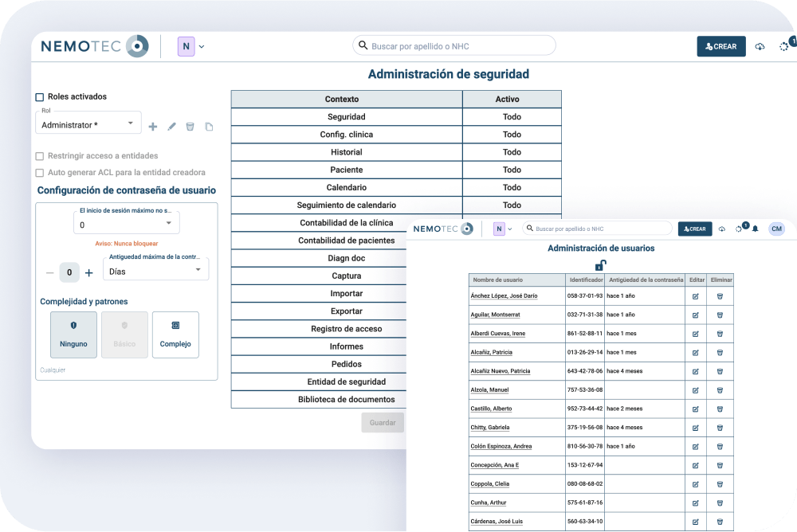Screen dimensions: 797x532
Task: Click the Guardar button
Action: point(383,422)
